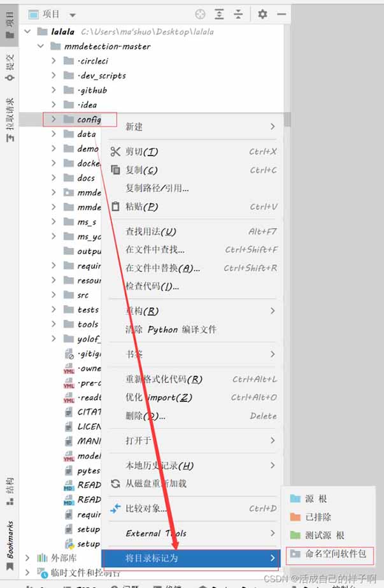Open the Bookmarks tool window in sidebar
The height and width of the screenshot is (588, 384).
click(10, 545)
